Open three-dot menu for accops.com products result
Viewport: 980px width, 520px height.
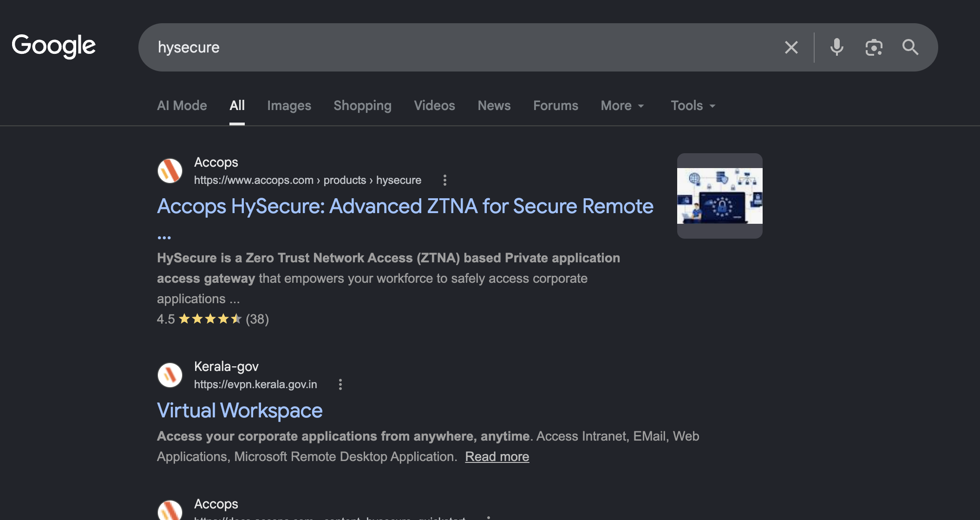tap(444, 180)
